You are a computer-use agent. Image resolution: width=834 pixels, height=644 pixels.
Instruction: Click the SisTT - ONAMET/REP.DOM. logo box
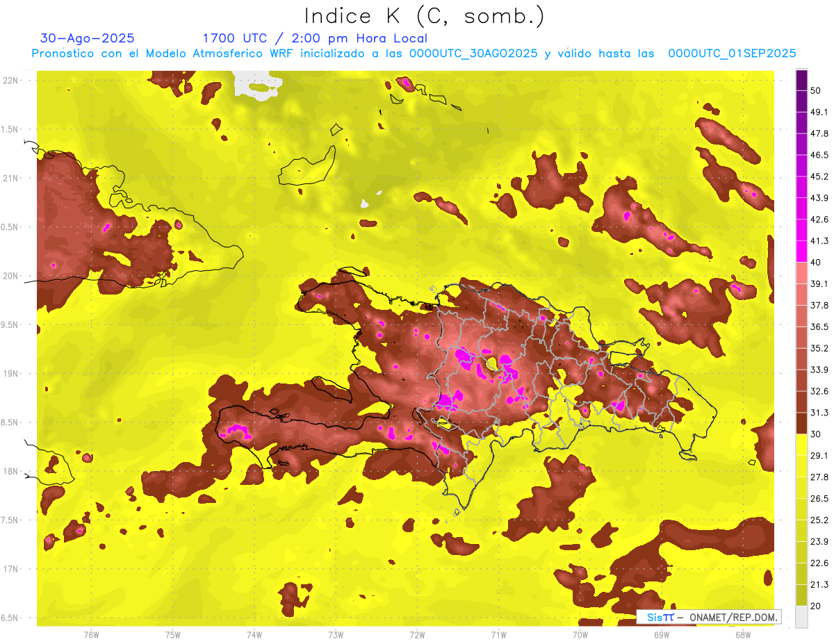[x=708, y=617]
